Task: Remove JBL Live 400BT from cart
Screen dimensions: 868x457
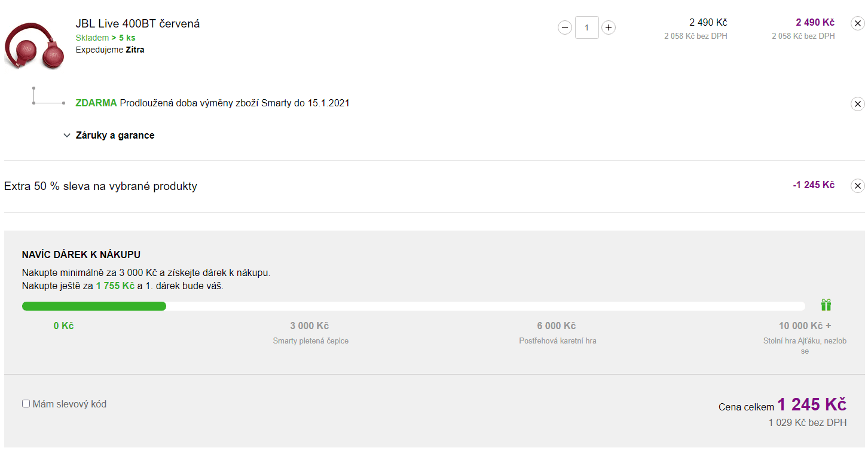Action: click(x=857, y=23)
